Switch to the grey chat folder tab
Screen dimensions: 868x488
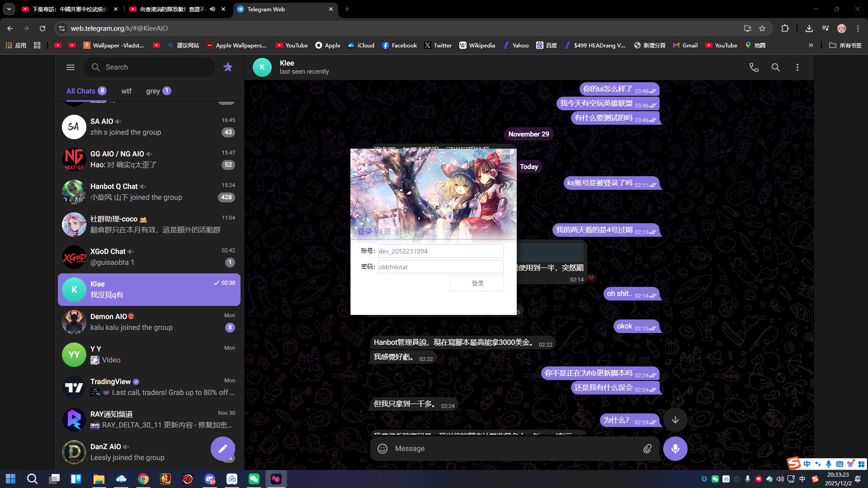[x=153, y=91]
